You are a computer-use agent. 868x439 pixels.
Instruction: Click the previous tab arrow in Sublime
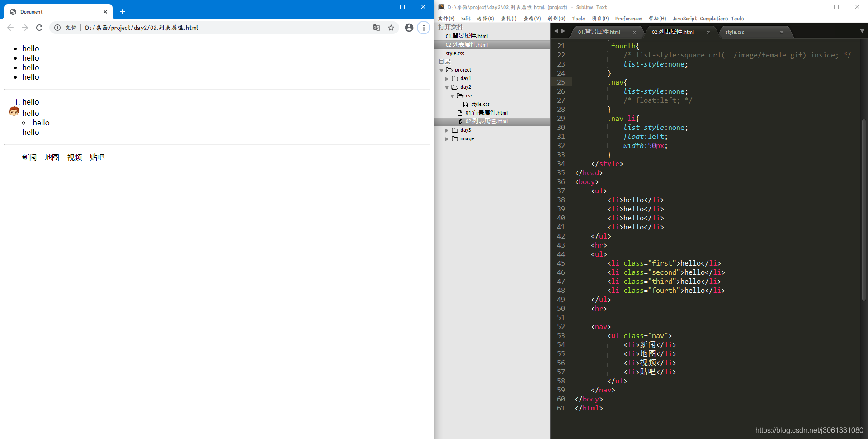point(556,31)
